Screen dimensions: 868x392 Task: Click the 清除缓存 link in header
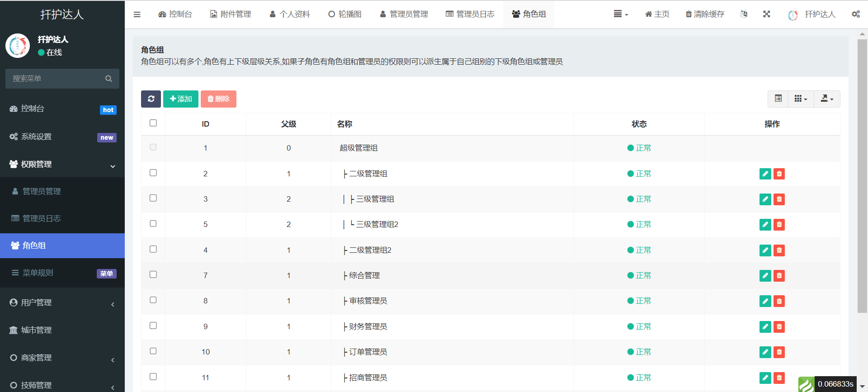[705, 14]
